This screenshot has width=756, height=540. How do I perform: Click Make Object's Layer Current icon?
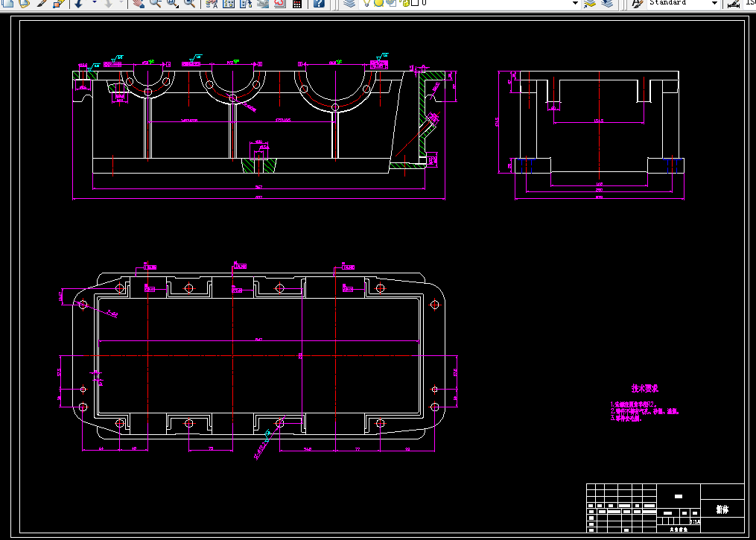[x=590, y=3]
